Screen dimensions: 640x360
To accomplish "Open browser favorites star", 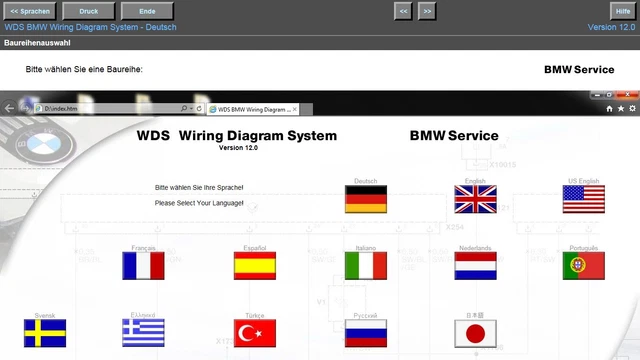I will click(621, 109).
